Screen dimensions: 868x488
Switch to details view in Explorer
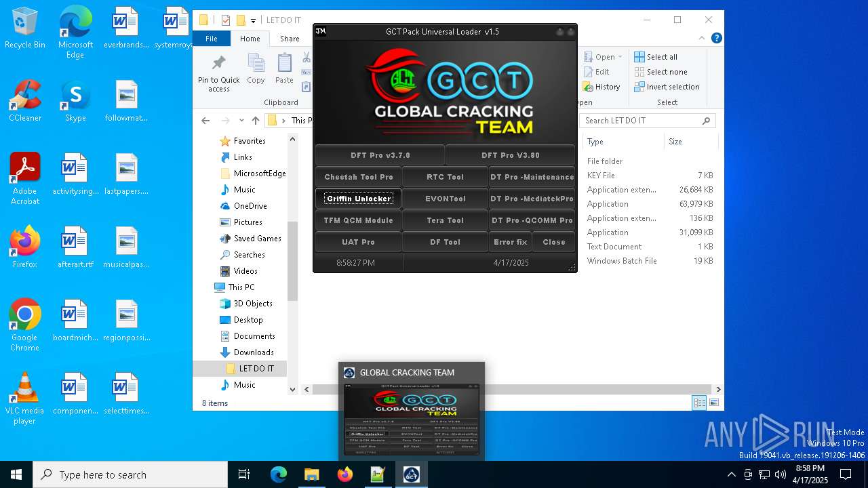pyautogui.click(x=699, y=403)
